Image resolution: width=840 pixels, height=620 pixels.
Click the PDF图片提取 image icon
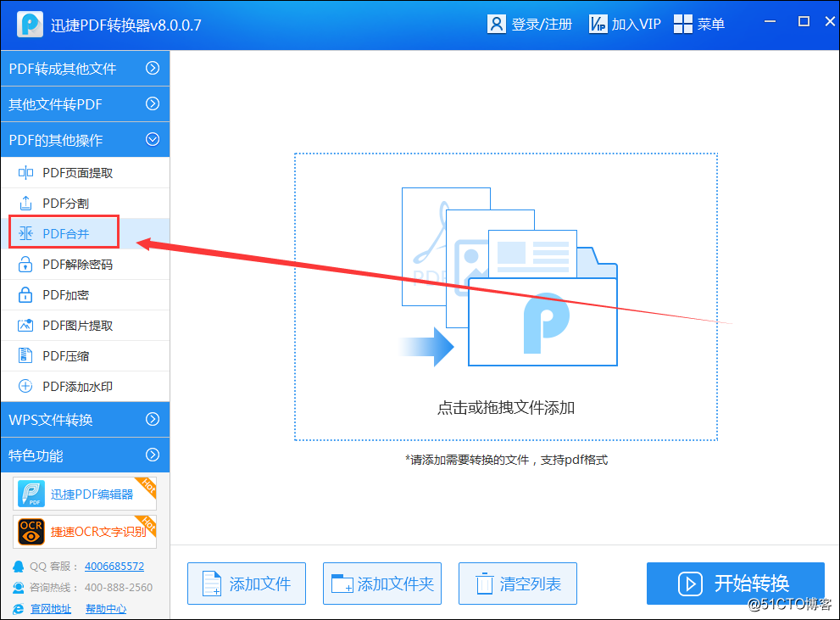coord(25,326)
